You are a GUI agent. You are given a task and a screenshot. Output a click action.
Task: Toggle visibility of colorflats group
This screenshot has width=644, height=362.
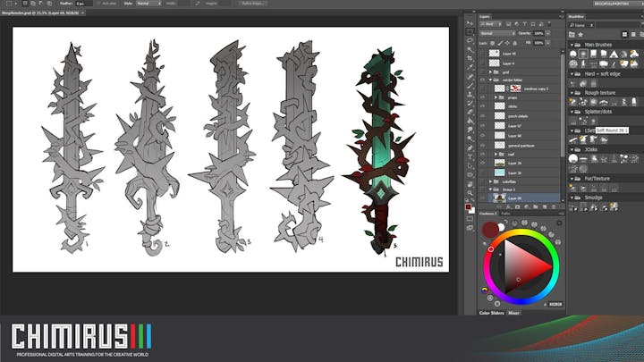click(482, 181)
